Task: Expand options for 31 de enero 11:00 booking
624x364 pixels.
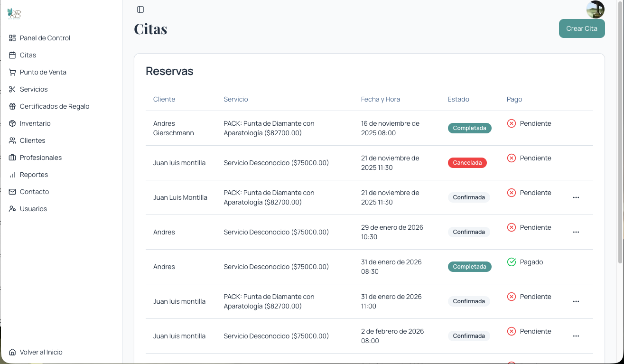Action: [576, 301]
